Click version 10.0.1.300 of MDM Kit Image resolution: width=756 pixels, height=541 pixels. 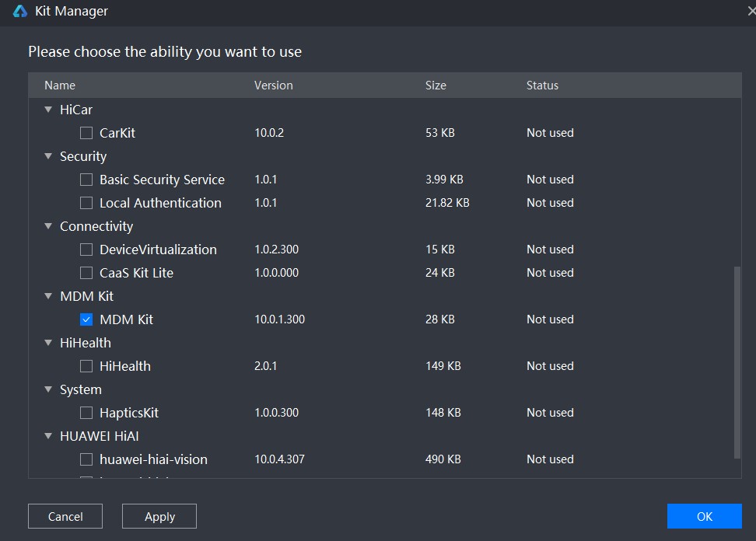point(280,319)
